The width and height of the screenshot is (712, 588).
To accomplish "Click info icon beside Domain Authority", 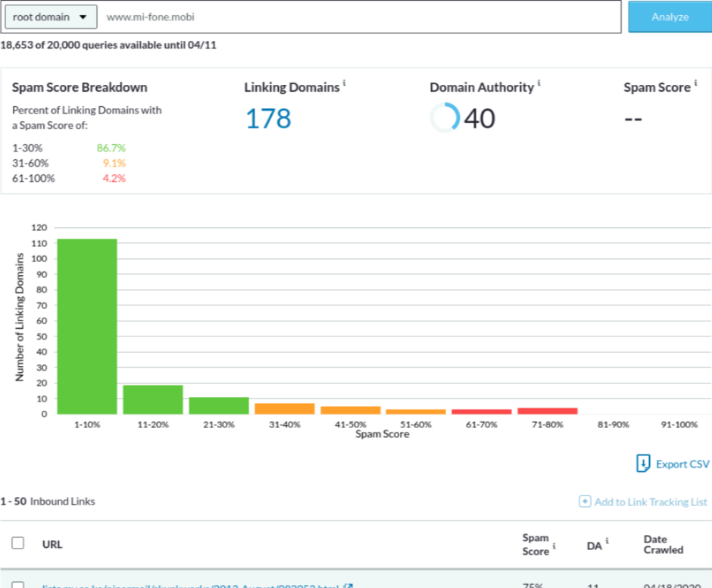I will point(539,83).
